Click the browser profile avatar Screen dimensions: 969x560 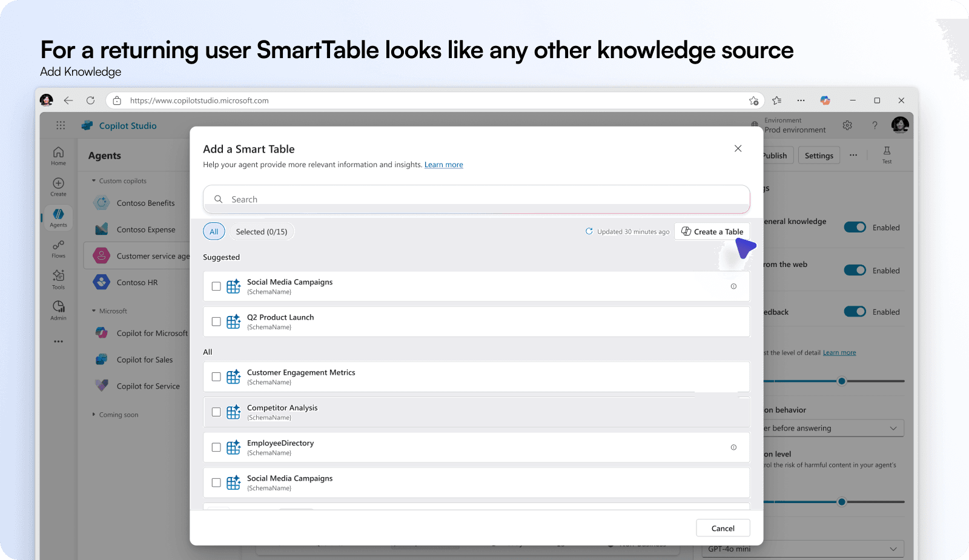[47, 100]
